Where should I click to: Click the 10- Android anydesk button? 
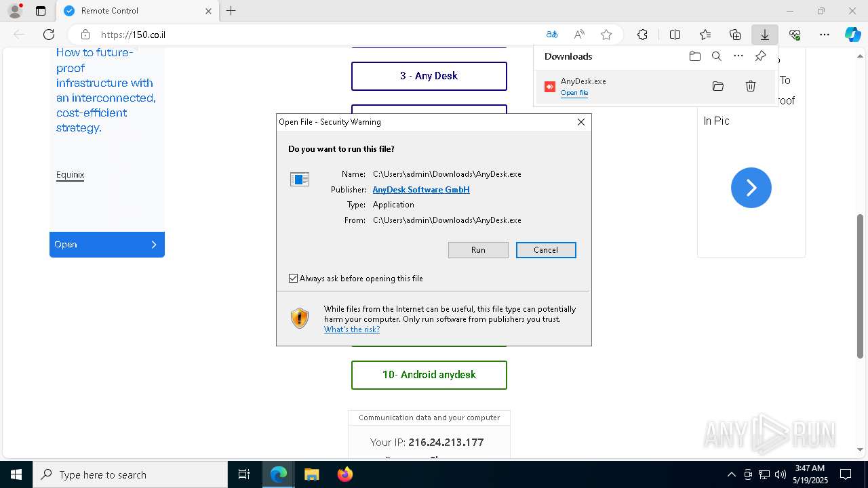point(429,375)
